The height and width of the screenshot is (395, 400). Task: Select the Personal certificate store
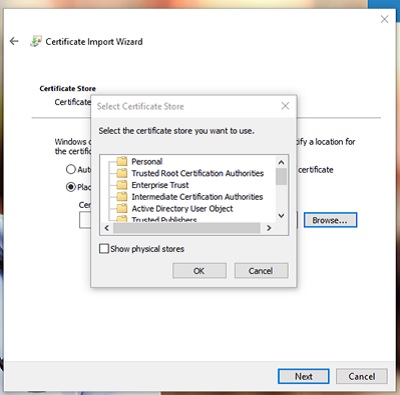pos(147,162)
